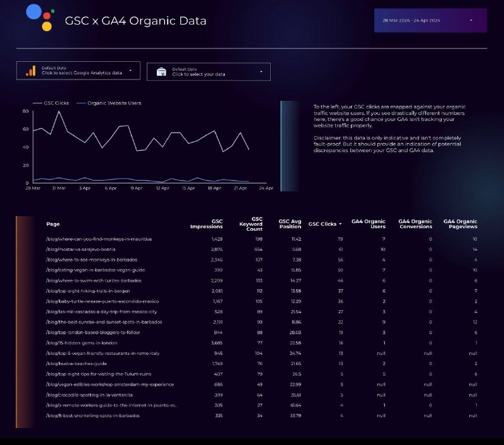Viewport: 504px width, 445px height.
Task: Select row /blog/where-to-see-monkeys-in-barbados
Action: 261,260
